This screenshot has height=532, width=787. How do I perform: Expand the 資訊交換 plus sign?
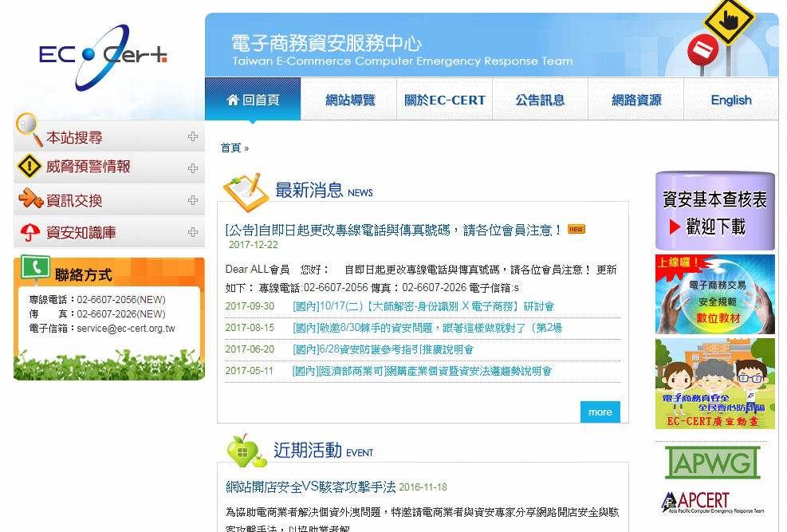point(193,200)
